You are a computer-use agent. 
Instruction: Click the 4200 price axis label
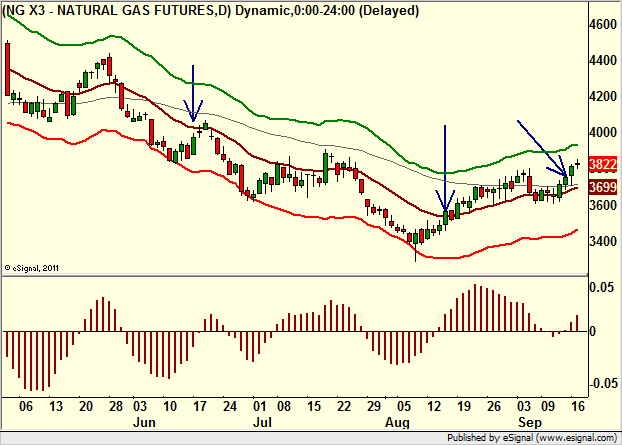pos(603,96)
